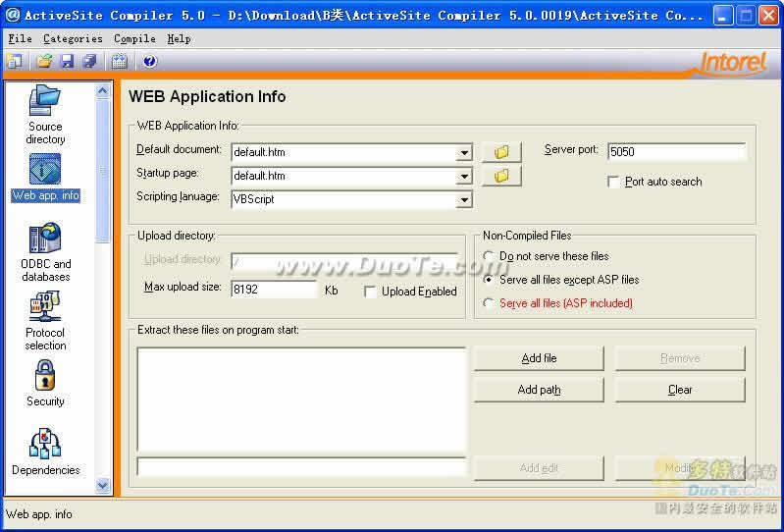
Task: Click the VBScript scripting language field
Action: pos(343,199)
